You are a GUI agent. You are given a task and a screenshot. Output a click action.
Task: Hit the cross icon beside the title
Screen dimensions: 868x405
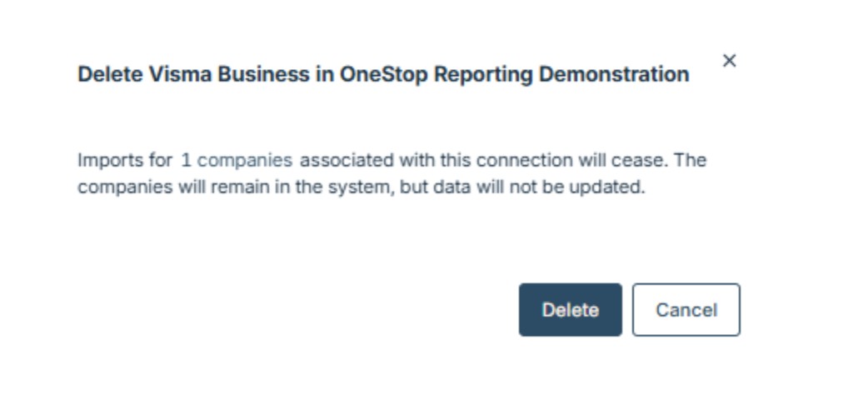729,61
